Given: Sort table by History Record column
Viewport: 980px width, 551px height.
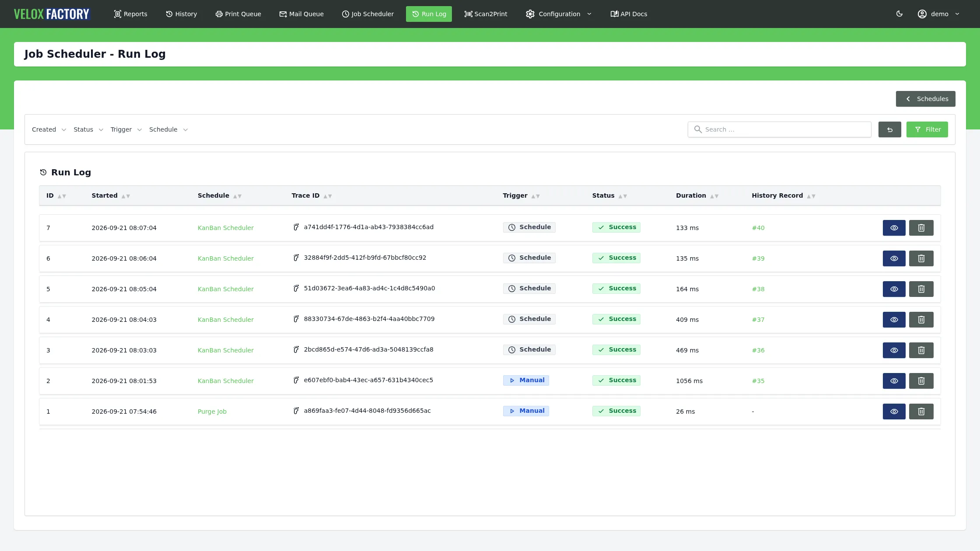Looking at the screenshot, I should click(x=784, y=195).
